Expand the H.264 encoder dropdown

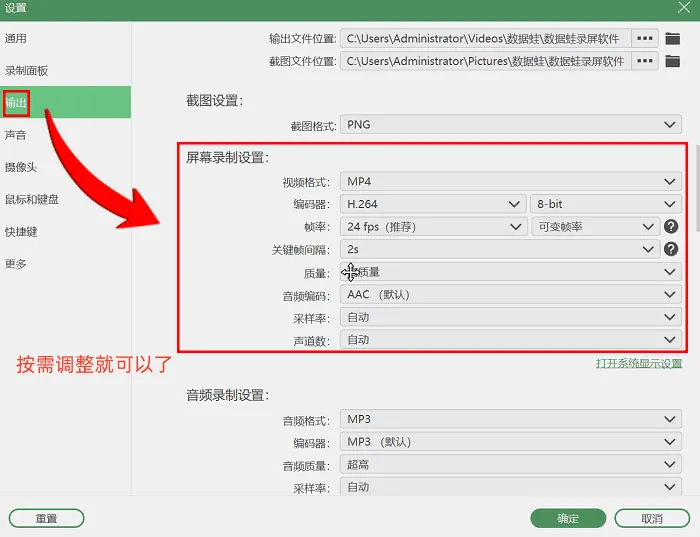point(433,204)
